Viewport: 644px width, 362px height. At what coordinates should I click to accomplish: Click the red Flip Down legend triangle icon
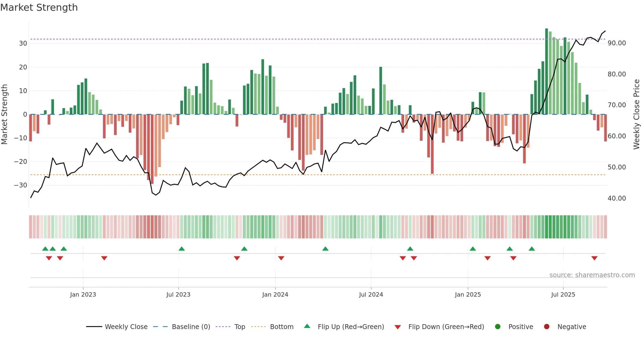[x=398, y=327]
